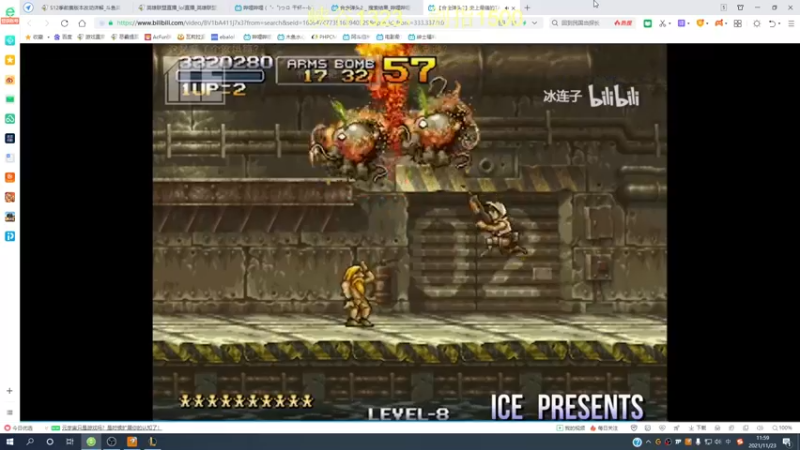Viewport: 800px width, 450px height.
Task: Open the taskbar clock and date
Action: [x=763, y=442]
